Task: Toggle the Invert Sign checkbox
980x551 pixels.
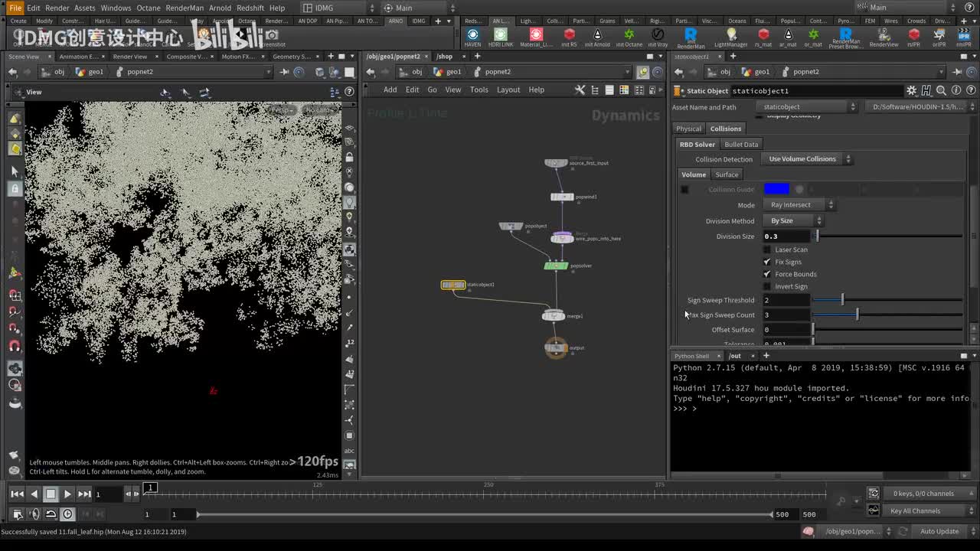Action: (767, 286)
